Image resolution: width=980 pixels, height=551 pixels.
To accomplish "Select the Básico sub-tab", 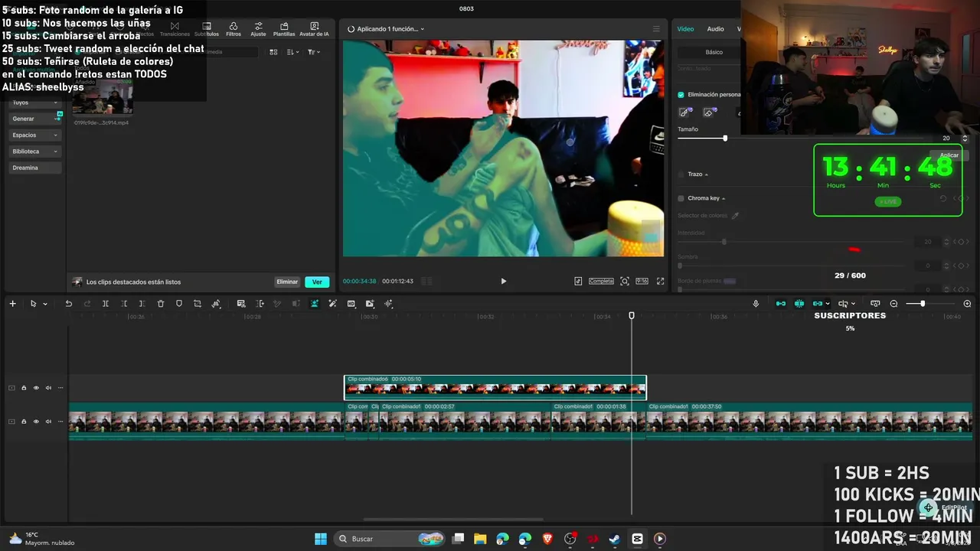I will point(714,52).
